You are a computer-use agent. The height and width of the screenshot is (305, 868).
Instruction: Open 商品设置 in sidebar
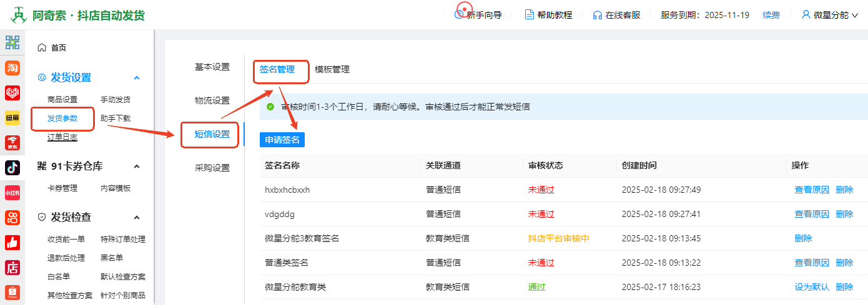pyautogui.click(x=62, y=99)
